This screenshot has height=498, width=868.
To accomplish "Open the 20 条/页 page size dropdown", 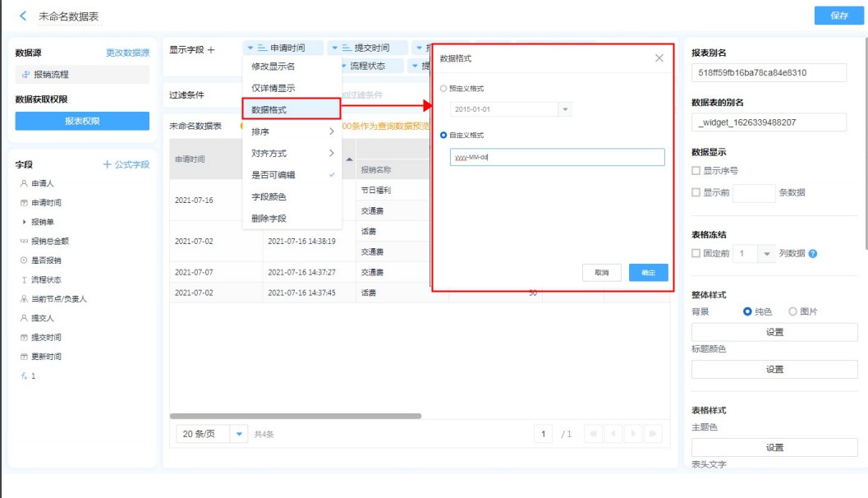I will 239,434.
